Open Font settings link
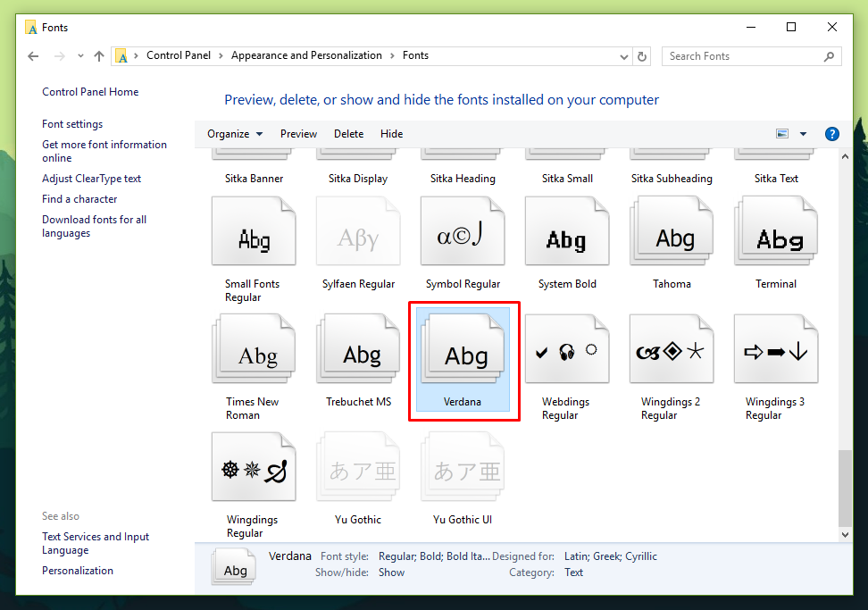Viewport: 868px width, 610px height. point(72,124)
